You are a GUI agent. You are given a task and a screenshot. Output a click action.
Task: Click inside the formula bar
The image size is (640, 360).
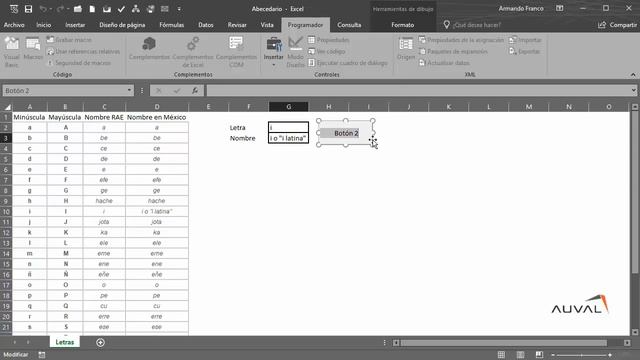(x=418, y=91)
